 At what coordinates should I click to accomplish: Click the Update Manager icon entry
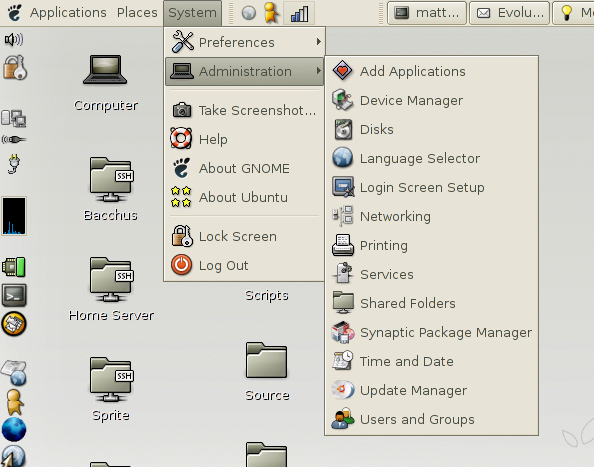(x=343, y=390)
